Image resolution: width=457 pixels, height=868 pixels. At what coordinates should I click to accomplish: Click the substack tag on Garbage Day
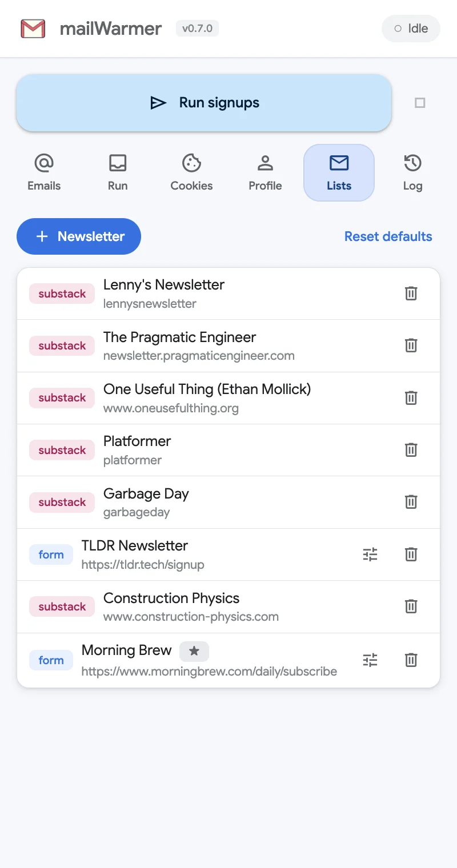62,502
